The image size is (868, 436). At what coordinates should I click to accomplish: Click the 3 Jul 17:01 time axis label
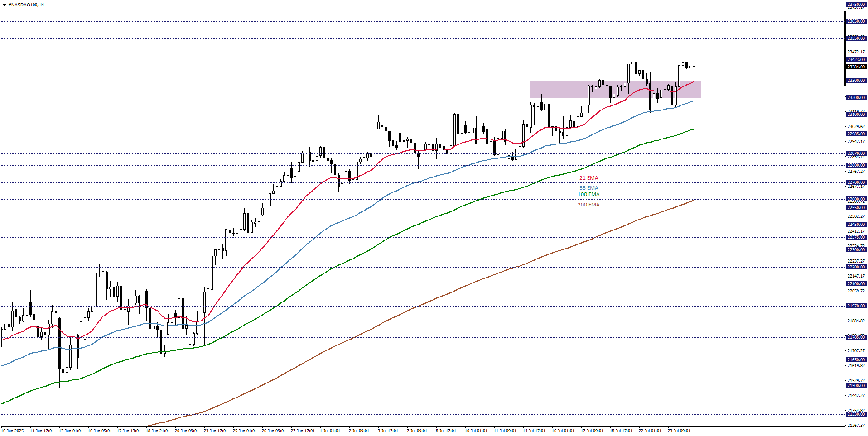click(x=388, y=431)
